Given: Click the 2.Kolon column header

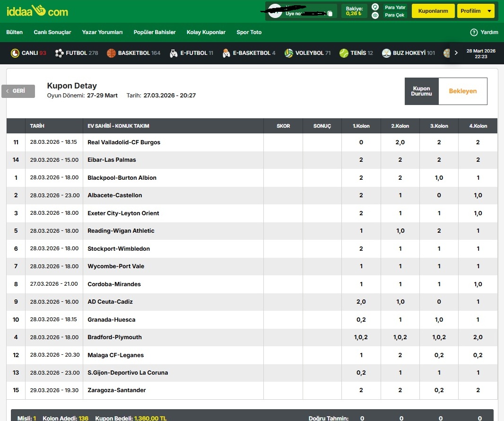Looking at the screenshot, I should point(400,126).
